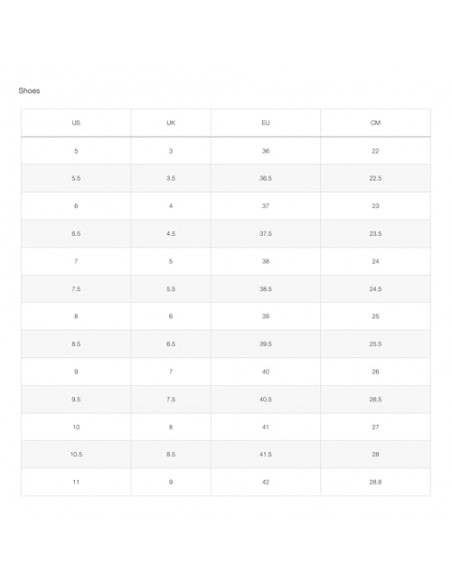Click UK size 4.5 cell

tap(171, 234)
